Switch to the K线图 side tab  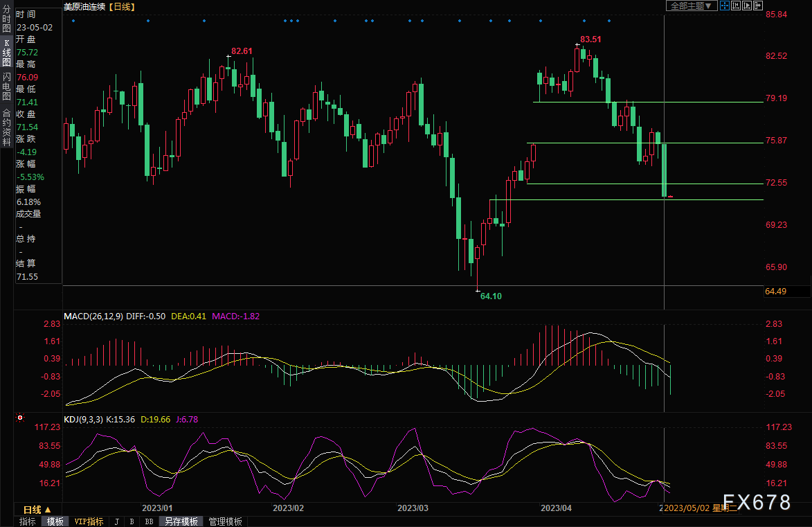click(x=6, y=53)
